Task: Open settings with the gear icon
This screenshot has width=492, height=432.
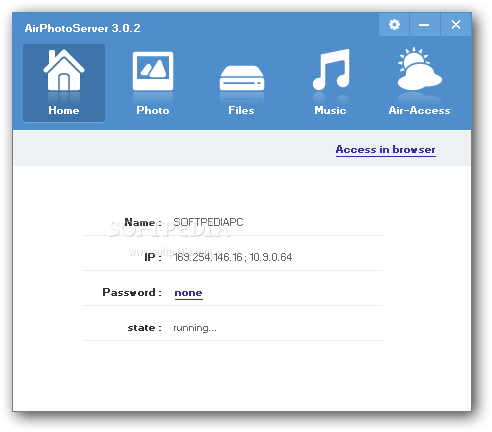Action: point(394,25)
